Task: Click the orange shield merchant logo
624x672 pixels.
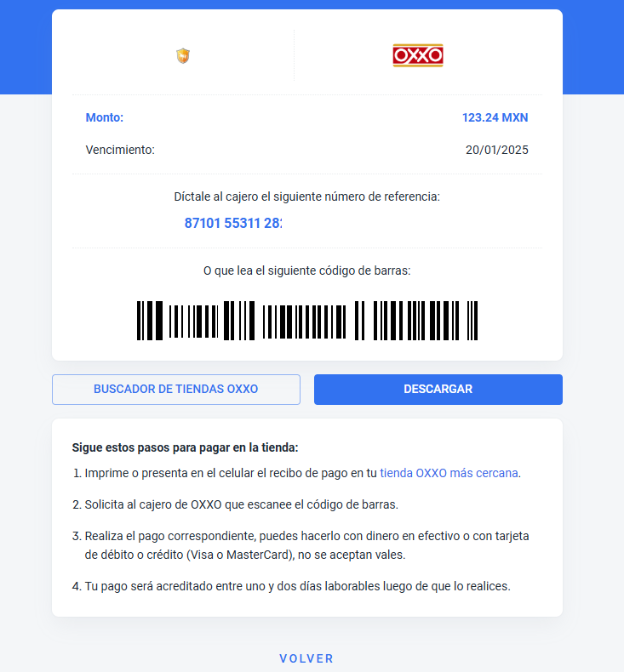Action: tap(183, 55)
